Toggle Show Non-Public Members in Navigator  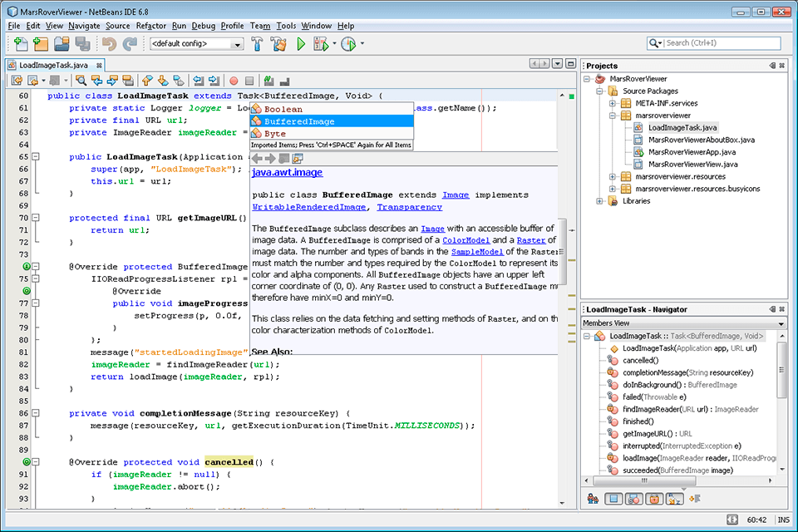[654, 499]
